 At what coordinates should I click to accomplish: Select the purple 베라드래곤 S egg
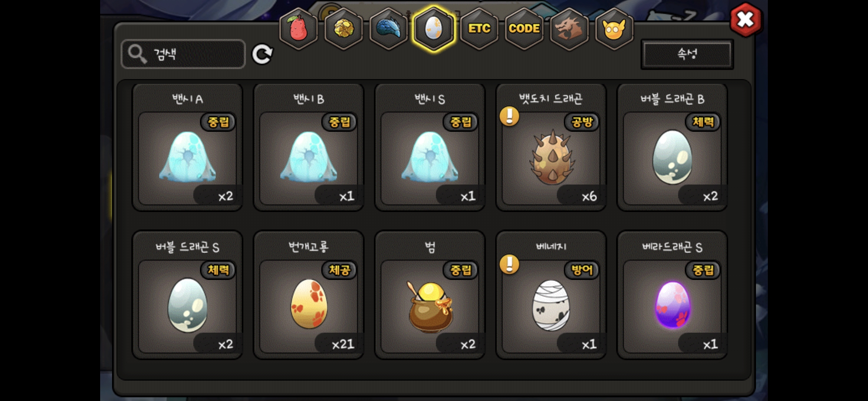coord(672,295)
